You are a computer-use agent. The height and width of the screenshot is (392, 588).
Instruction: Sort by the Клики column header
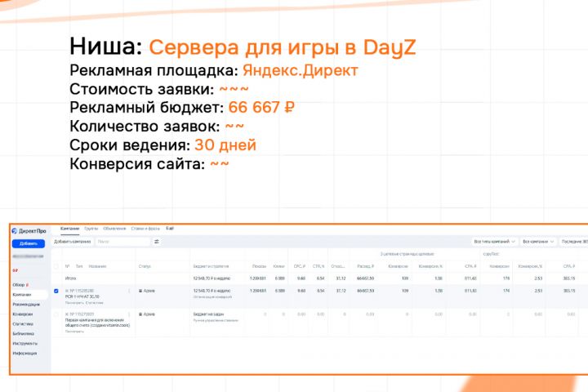pos(279,266)
